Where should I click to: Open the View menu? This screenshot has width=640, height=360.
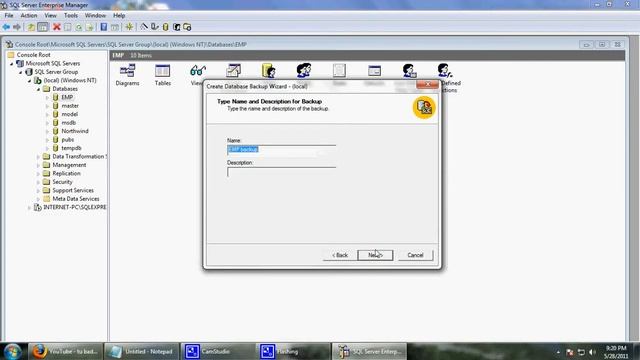(x=51, y=16)
